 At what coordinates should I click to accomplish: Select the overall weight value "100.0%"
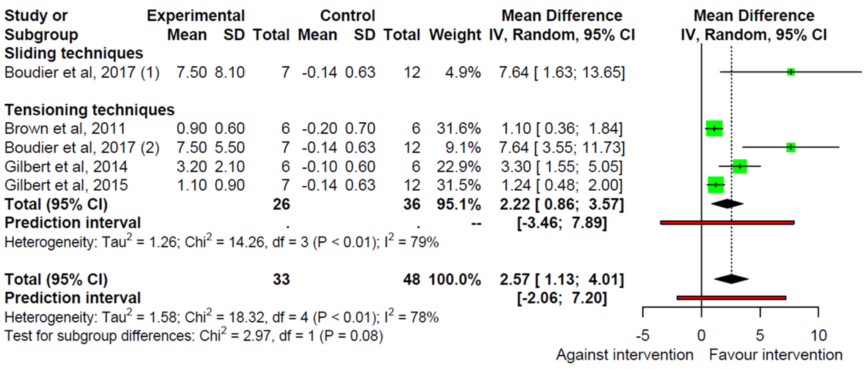pyautogui.click(x=455, y=279)
